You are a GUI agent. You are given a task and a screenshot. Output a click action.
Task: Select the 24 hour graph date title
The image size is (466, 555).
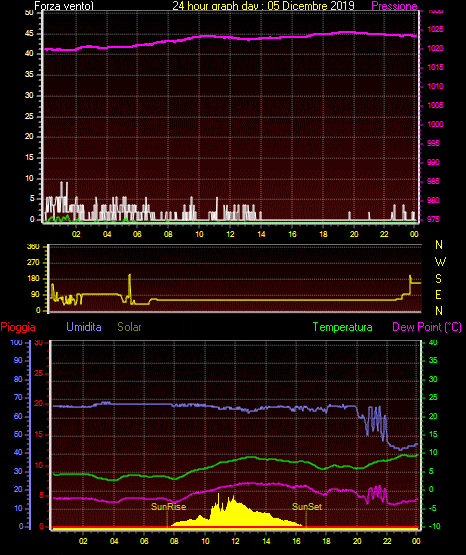263,6
